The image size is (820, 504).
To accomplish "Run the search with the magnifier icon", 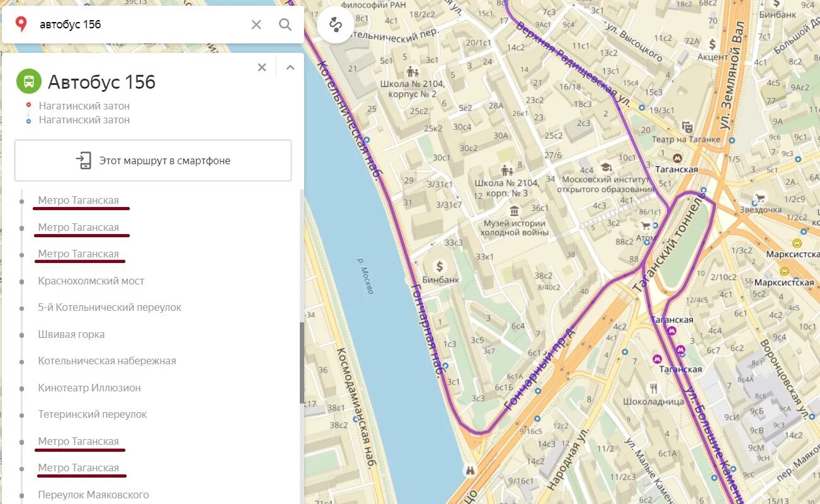I will click(x=285, y=25).
